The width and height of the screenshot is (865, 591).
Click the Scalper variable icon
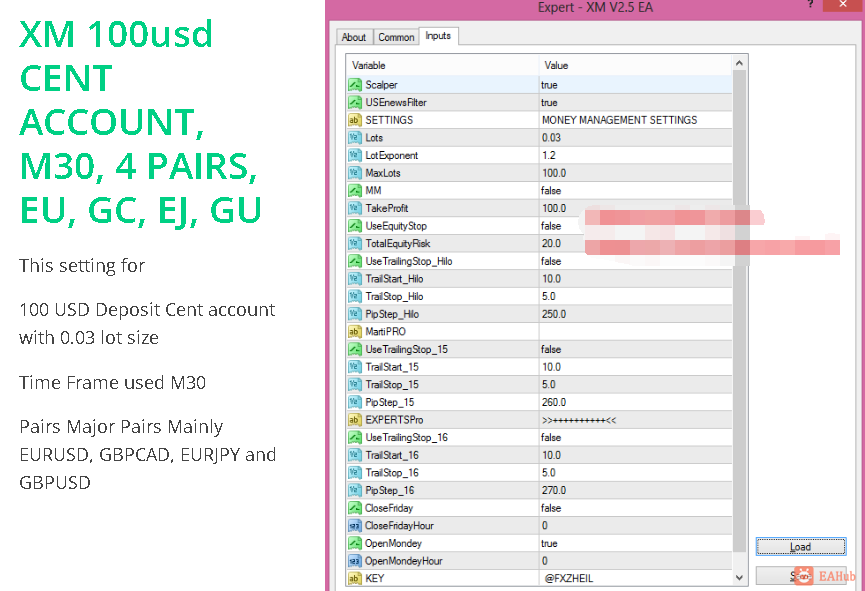pos(355,85)
